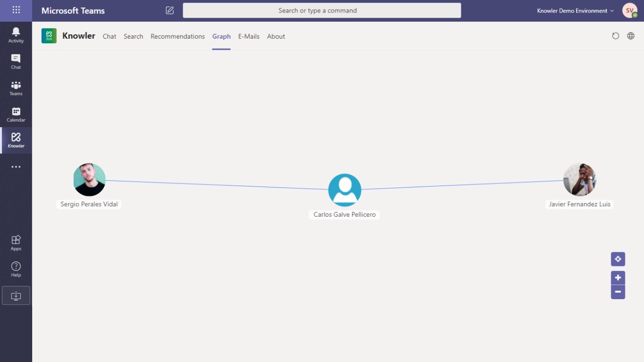Viewport: 644px width, 362px height.
Task: Zoom out of the graph
Action: pyautogui.click(x=618, y=292)
